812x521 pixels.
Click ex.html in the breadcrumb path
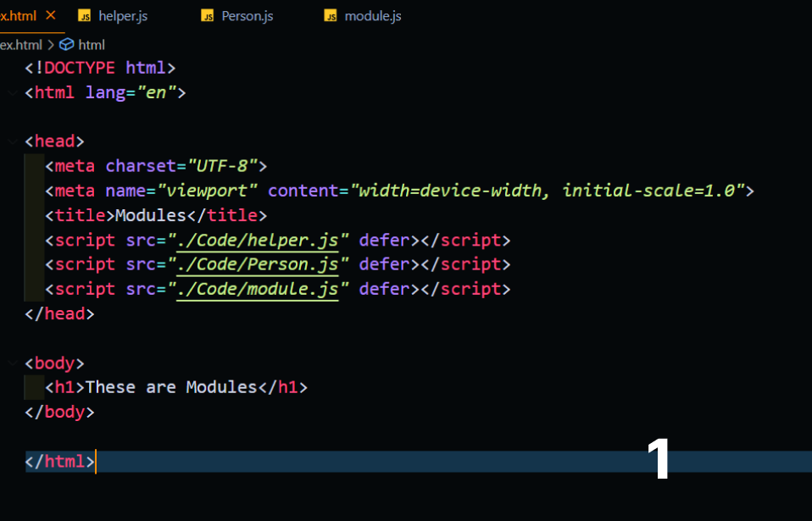click(x=20, y=44)
